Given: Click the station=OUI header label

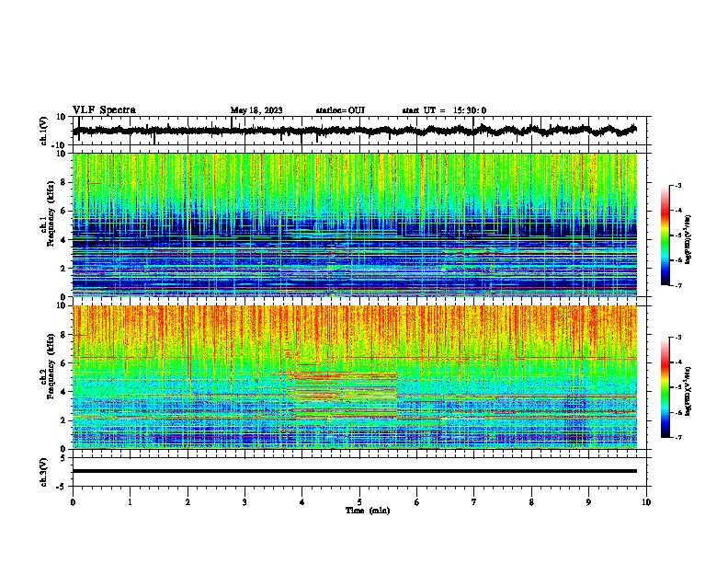Looking at the screenshot, I should pos(340,110).
